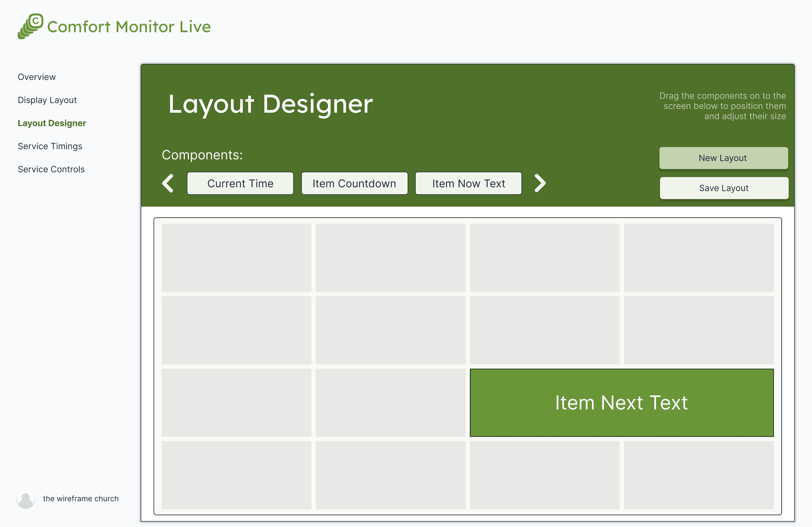
Task: Click the Comfort Monitor Live title text
Action: coord(129,27)
